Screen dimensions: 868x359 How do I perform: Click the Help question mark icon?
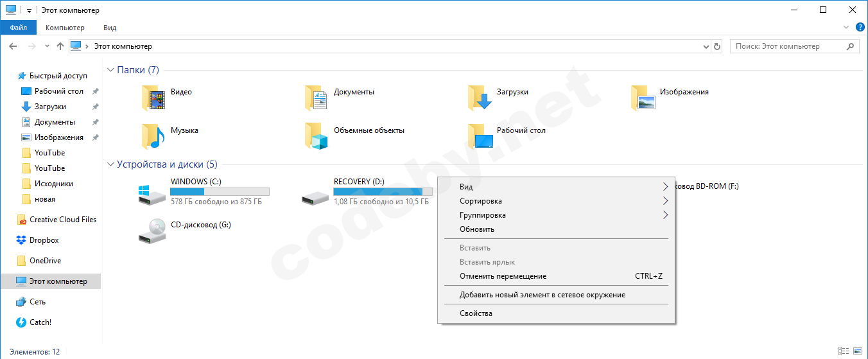860,28
